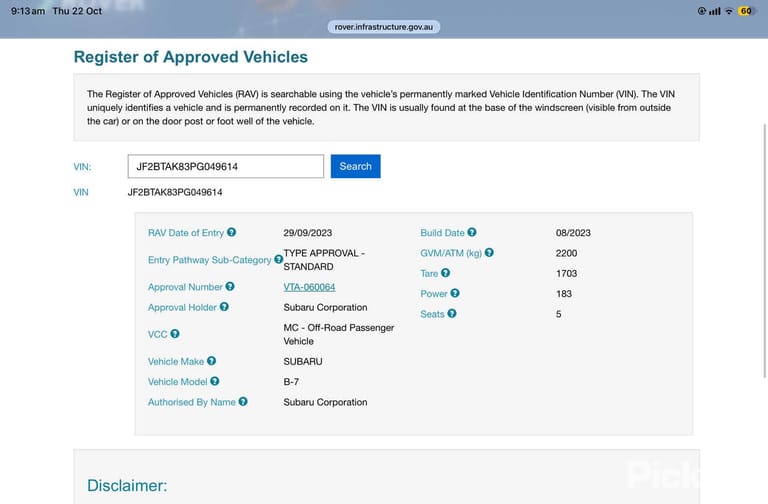Open help icon beside Seats
768x504 pixels.
[x=452, y=313]
